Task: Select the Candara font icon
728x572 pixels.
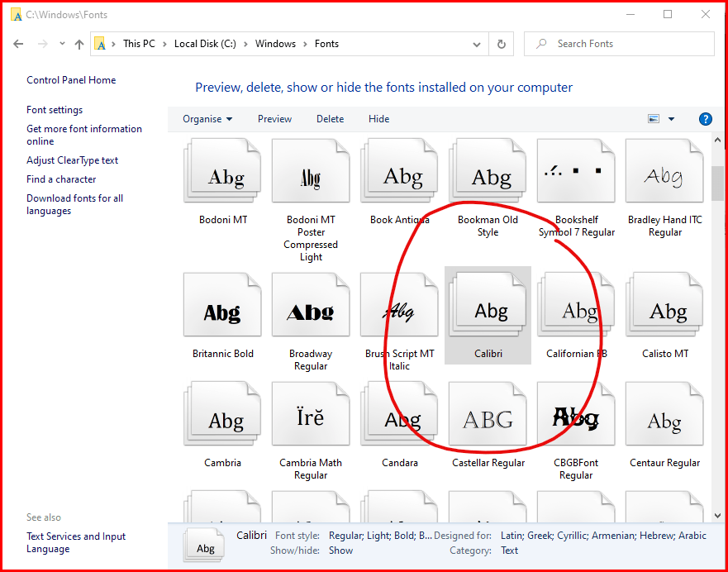Action: pos(399,413)
